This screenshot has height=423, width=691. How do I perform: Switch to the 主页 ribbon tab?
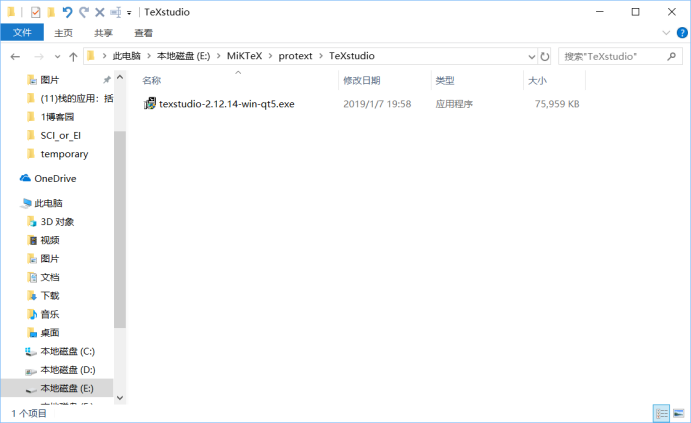[63, 33]
